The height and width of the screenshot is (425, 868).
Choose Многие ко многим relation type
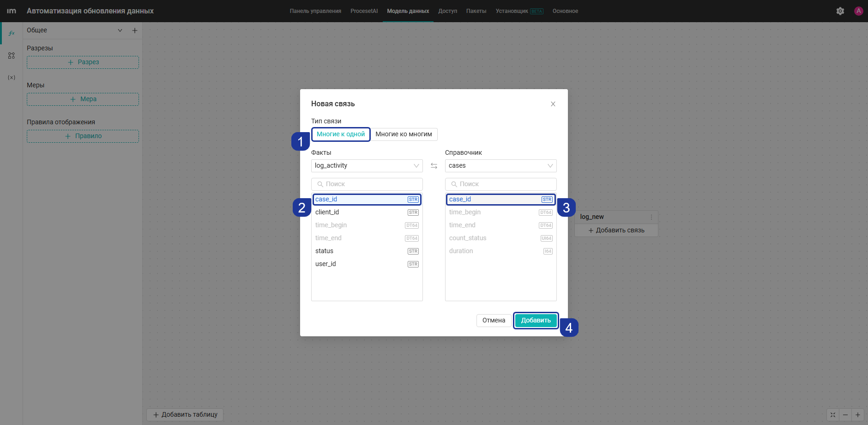(x=404, y=134)
